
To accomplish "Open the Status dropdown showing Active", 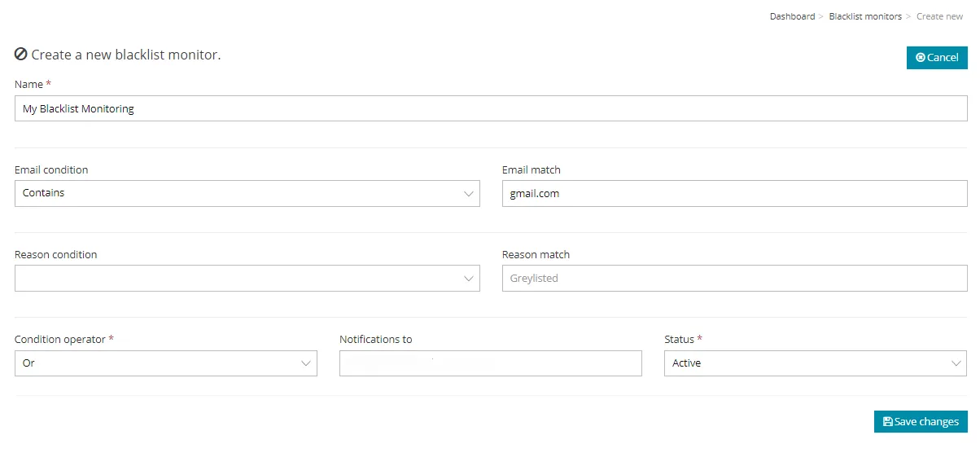I will click(815, 363).
